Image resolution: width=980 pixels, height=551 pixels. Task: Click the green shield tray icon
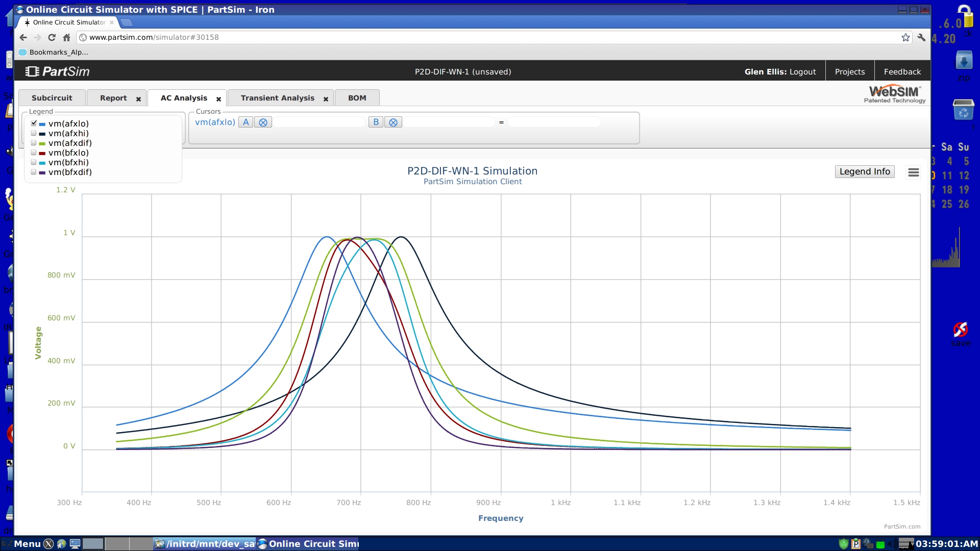pyautogui.click(x=844, y=544)
